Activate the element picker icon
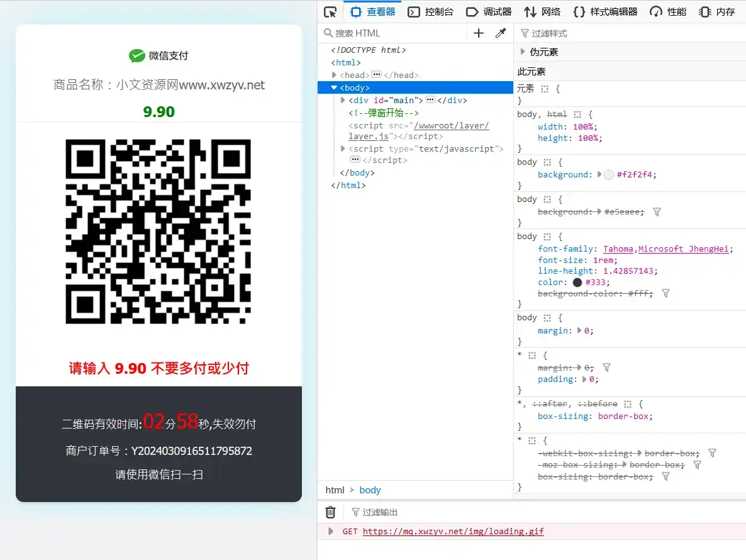This screenshot has height=560, width=746. (x=330, y=12)
